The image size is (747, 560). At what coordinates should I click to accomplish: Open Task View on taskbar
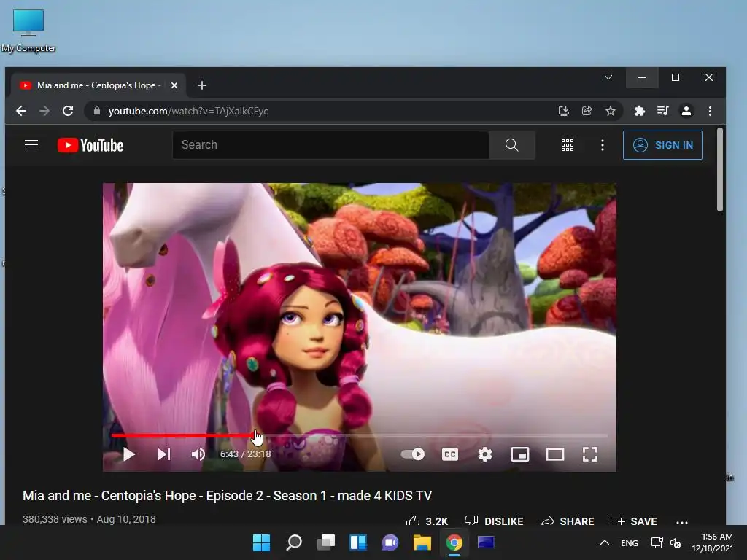click(326, 542)
